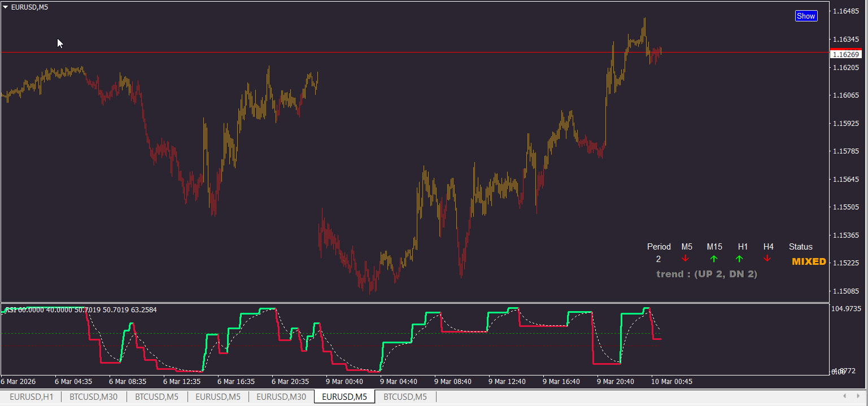
Task: Click the trend (UP 2, DN 2) label
Action: [706, 274]
